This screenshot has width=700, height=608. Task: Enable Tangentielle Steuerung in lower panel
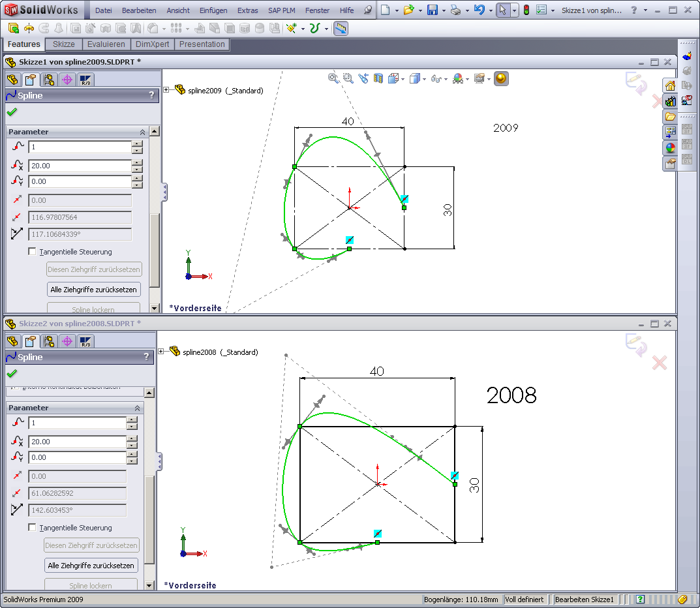32,527
